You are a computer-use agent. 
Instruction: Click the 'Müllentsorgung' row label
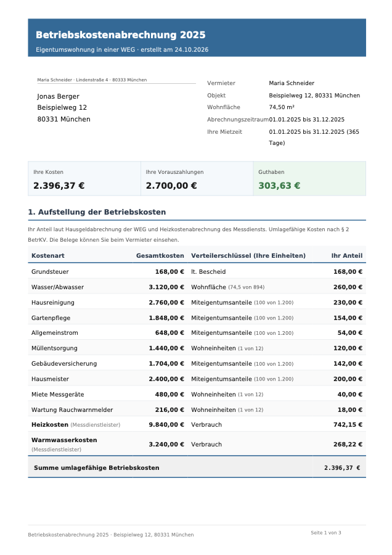coord(54,348)
